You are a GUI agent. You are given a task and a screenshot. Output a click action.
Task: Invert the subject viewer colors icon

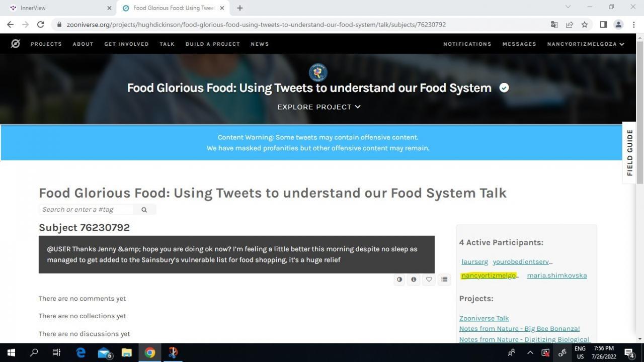[399, 280]
